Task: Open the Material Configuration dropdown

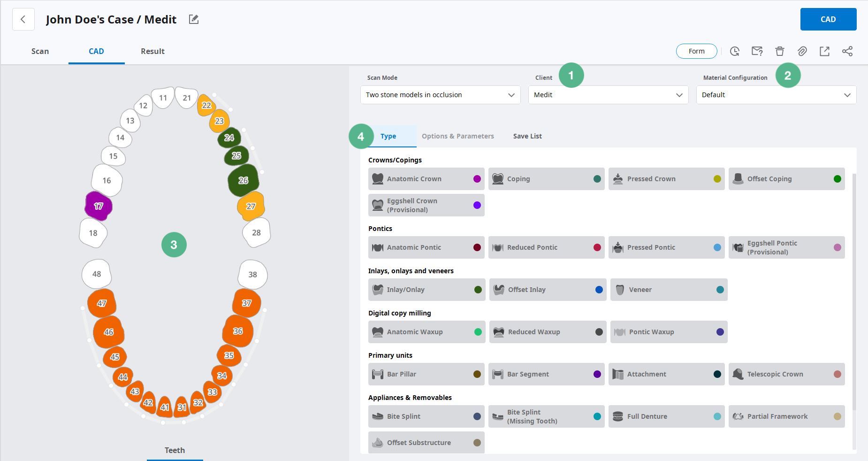Action: point(776,95)
